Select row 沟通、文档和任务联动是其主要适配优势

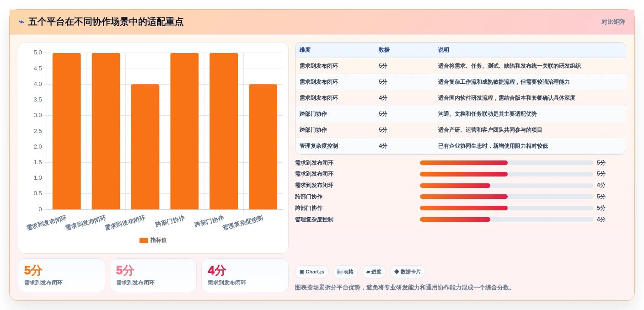click(461, 114)
